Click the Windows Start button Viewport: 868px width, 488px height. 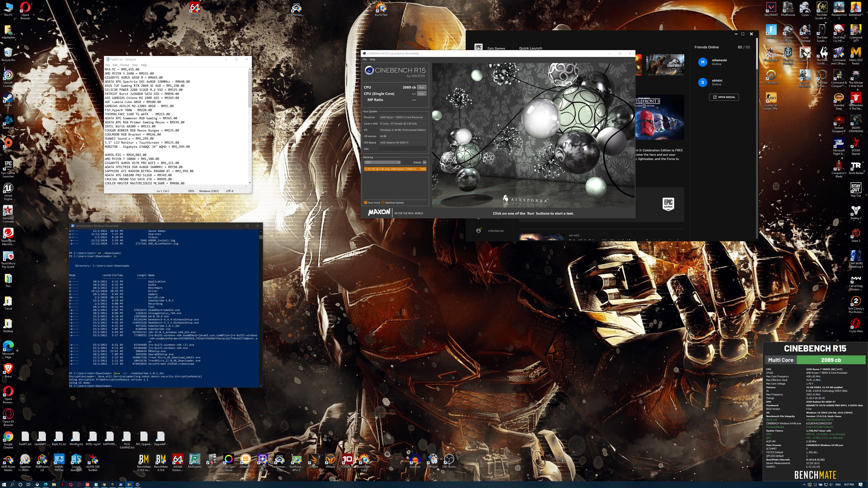coord(4,485)
